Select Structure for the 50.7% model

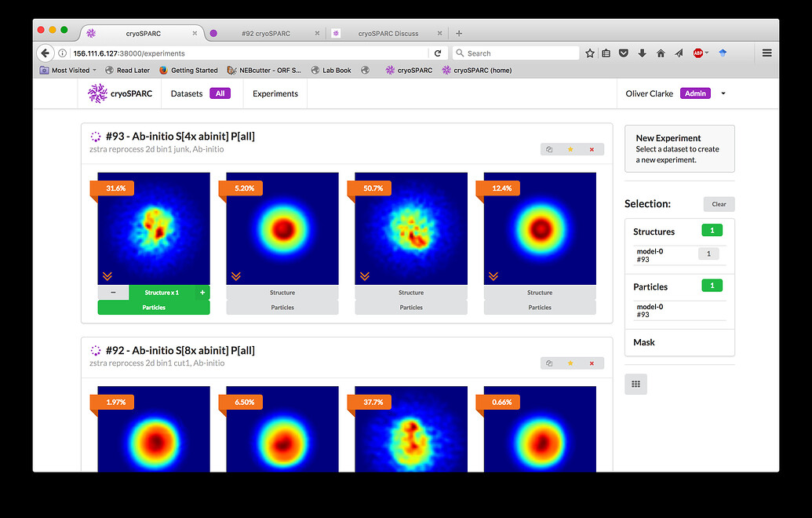pos(411,293)
